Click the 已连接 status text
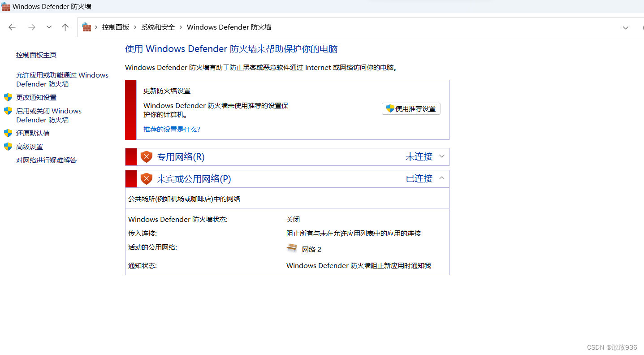The width and height of the screenshot is (644, 355). click(x=419, y=178)
